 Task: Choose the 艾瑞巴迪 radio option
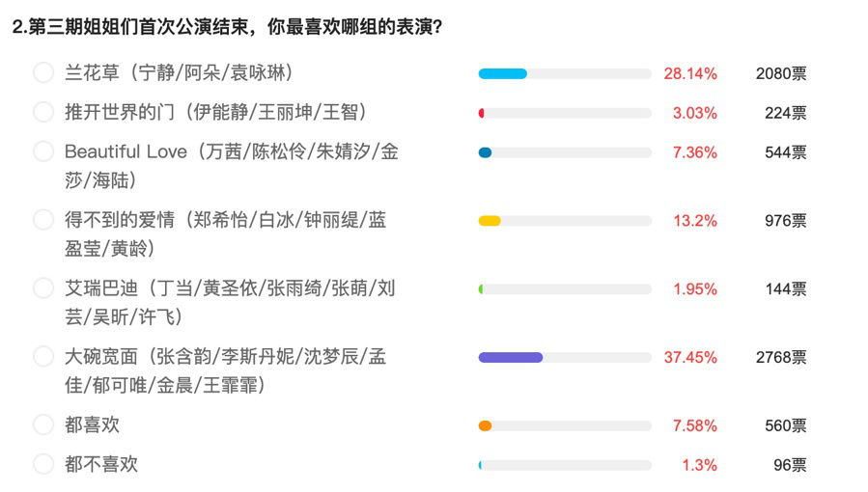[43, 288]
